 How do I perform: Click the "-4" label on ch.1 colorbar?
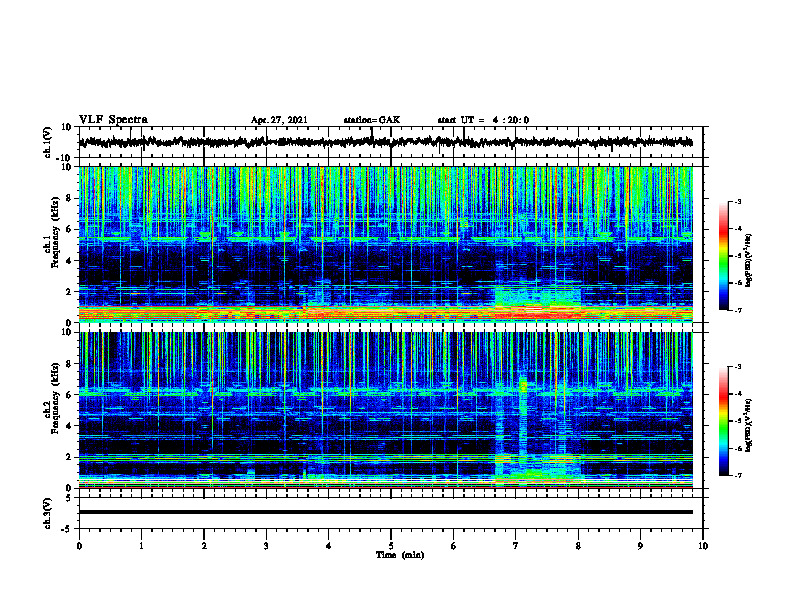pos(737,229)
